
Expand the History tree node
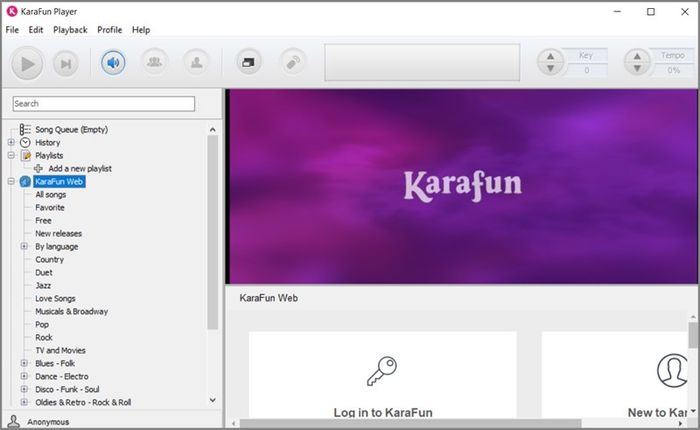pos(11,142)
